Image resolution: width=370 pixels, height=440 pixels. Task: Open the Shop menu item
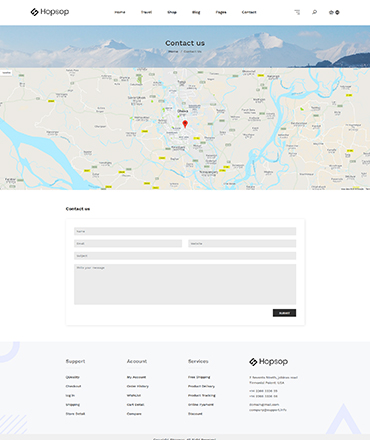tap(172, 12)
